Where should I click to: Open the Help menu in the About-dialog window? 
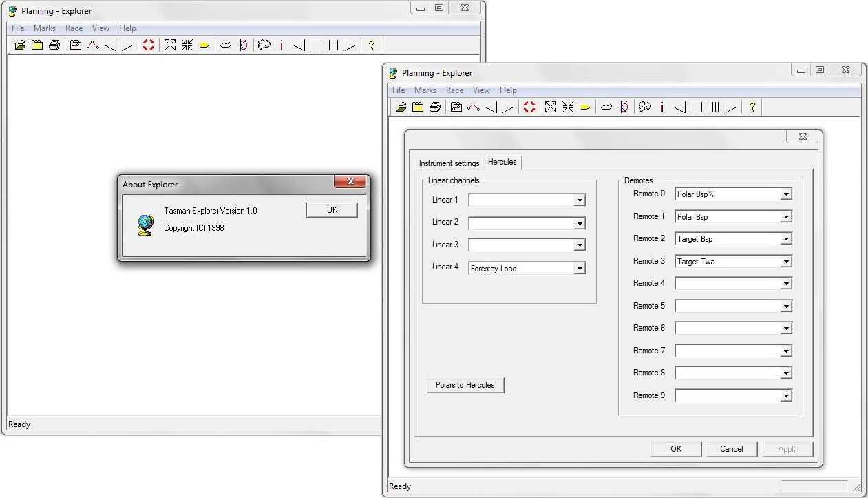point(127,28)
